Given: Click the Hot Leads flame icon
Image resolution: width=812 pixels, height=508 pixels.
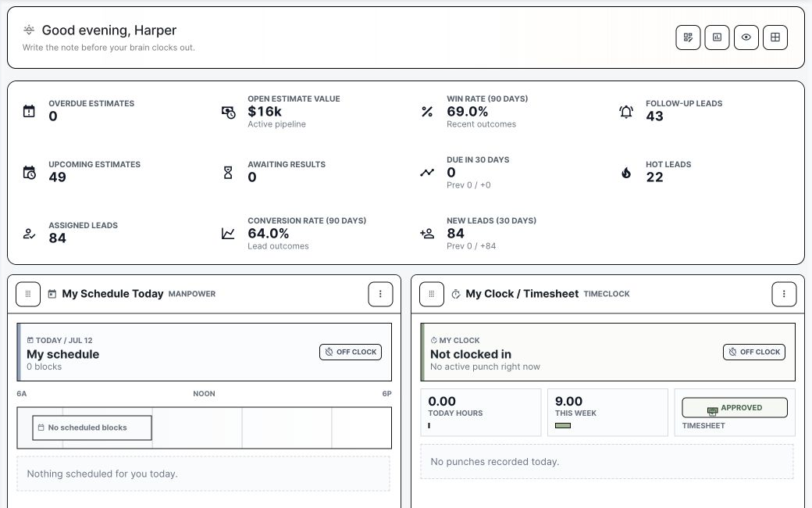Looking at the screenshot, I should [x=626, y=173].
